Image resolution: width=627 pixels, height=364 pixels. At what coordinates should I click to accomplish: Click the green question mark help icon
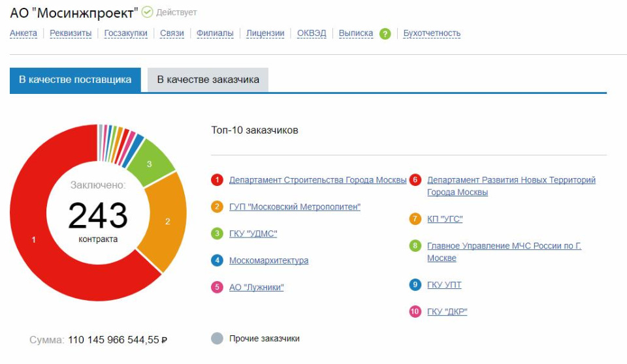[x=385, y=34]
